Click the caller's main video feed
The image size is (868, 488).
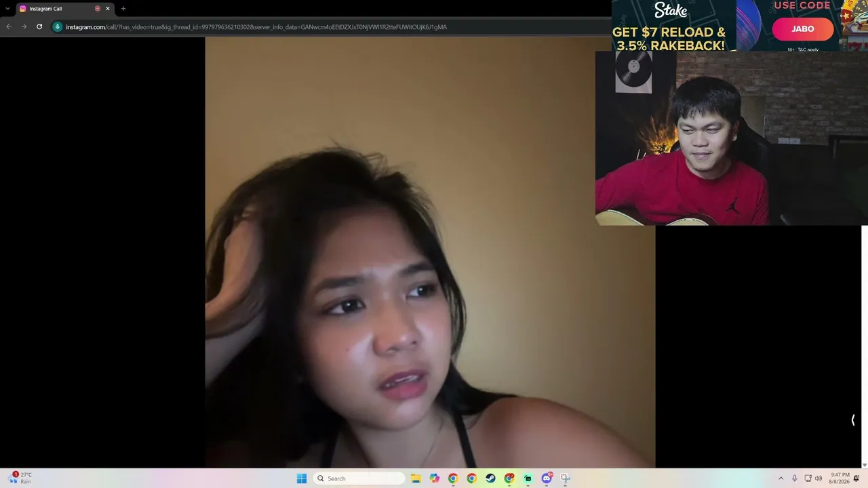click(x=430, y=252)
